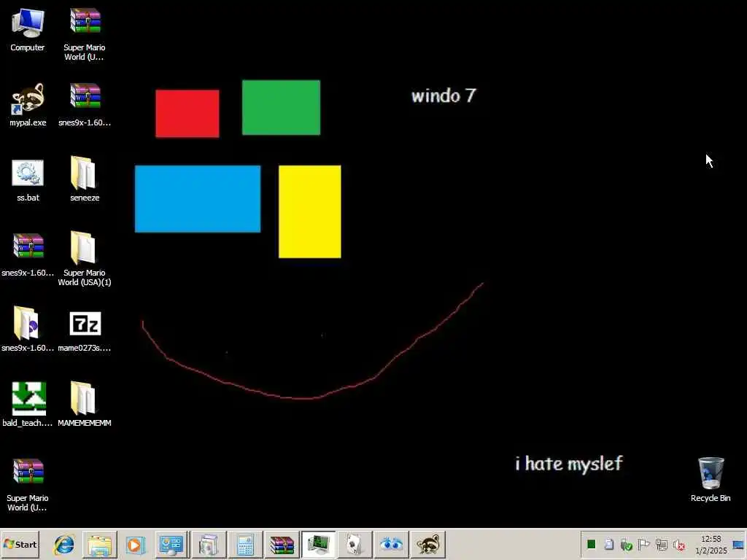The image size is (747, 560).
Task: Select the snes9x folder with purple icon
Action: [28, 330]
